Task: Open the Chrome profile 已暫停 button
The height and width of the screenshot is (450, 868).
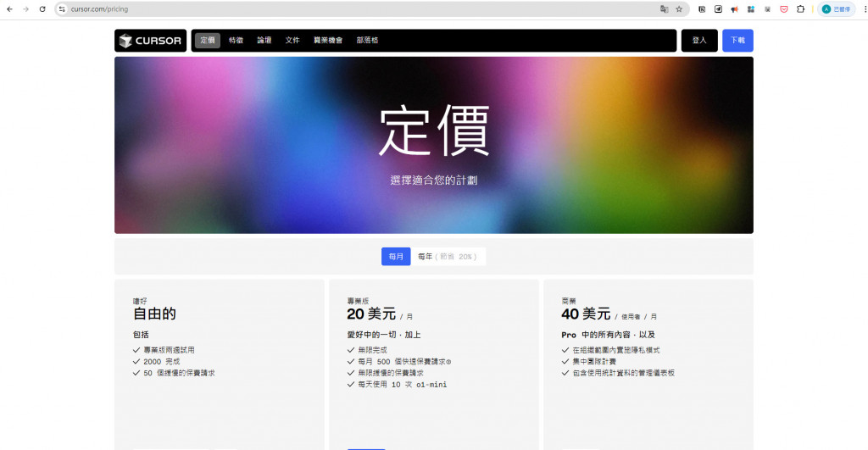Action: click(x=837, y=8)
